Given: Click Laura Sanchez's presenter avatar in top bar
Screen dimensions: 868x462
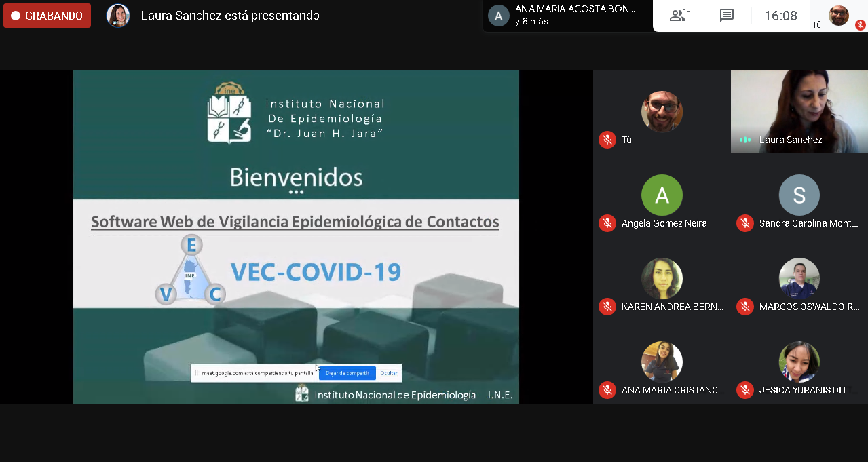Looking at the screenshot, I should click(x=118, y=16).
